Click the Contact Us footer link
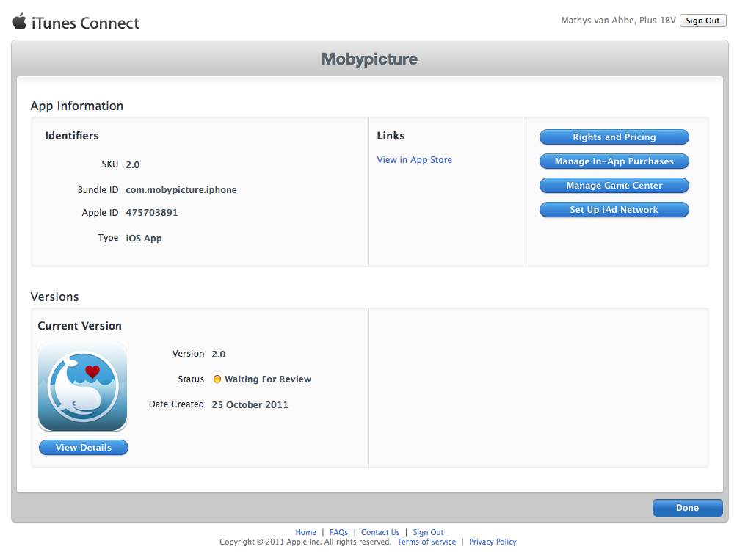 380,532
